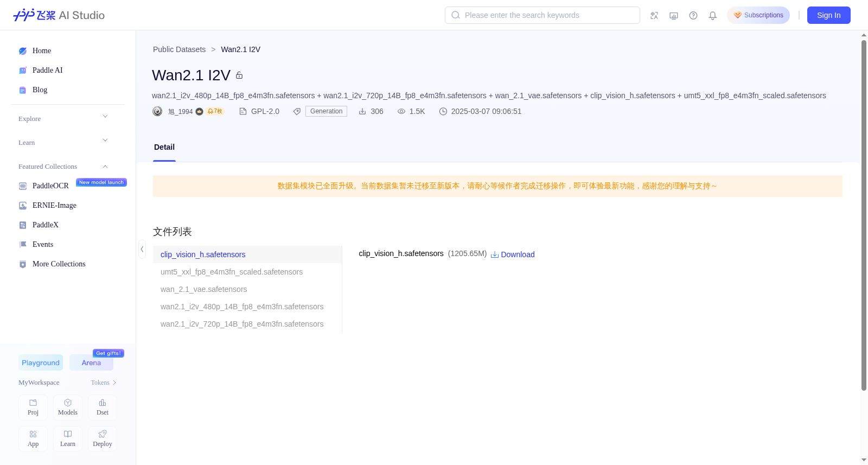This screenshot has width=868, height=465.
Task: Click the author name 旭_1994
Action: [x=181, y=112]
